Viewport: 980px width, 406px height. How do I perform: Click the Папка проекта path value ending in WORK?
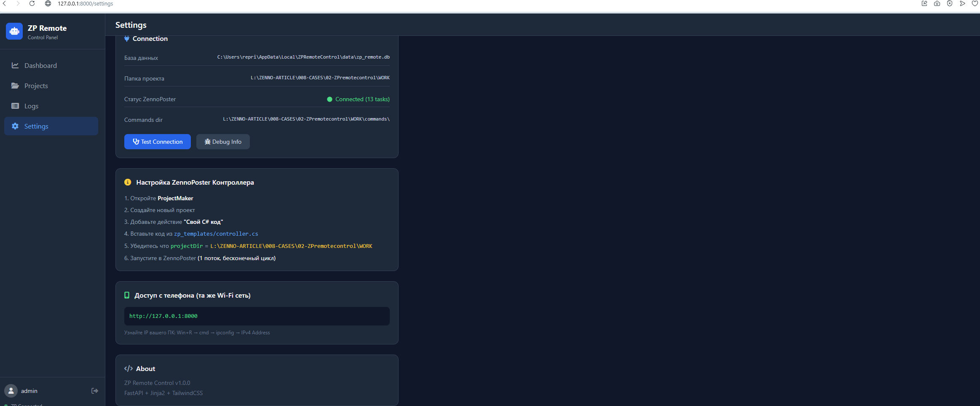[320, 78]
